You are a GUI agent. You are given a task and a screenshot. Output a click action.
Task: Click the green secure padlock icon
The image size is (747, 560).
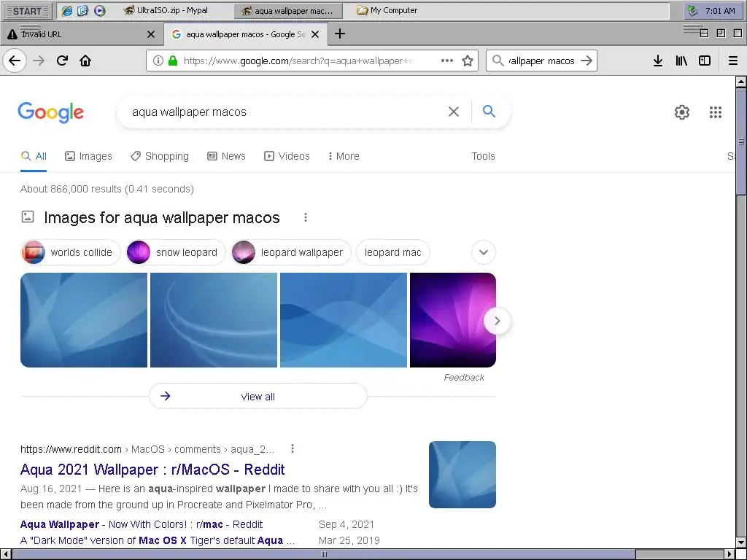(173, 61)
